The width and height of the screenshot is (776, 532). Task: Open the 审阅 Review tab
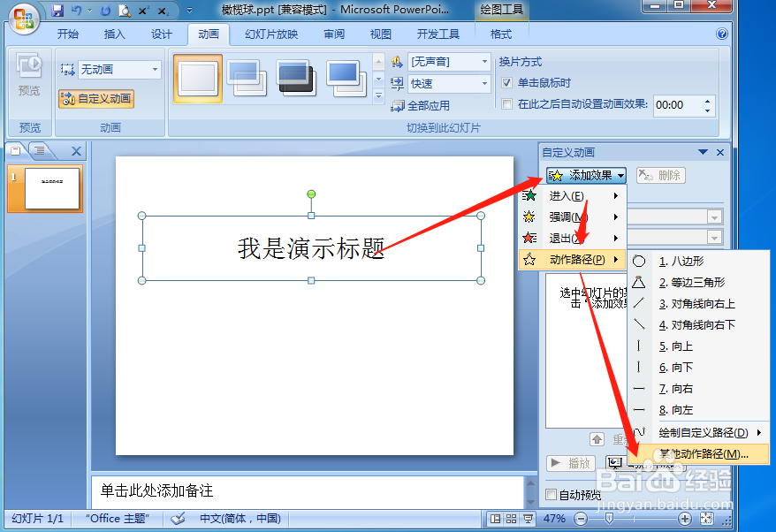point(334,34)
